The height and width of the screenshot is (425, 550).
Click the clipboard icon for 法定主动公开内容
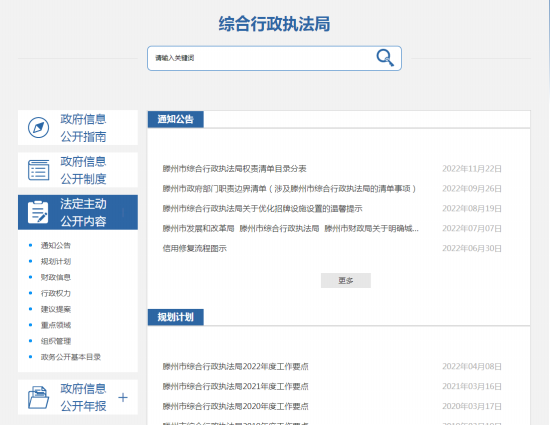[38, 212]
